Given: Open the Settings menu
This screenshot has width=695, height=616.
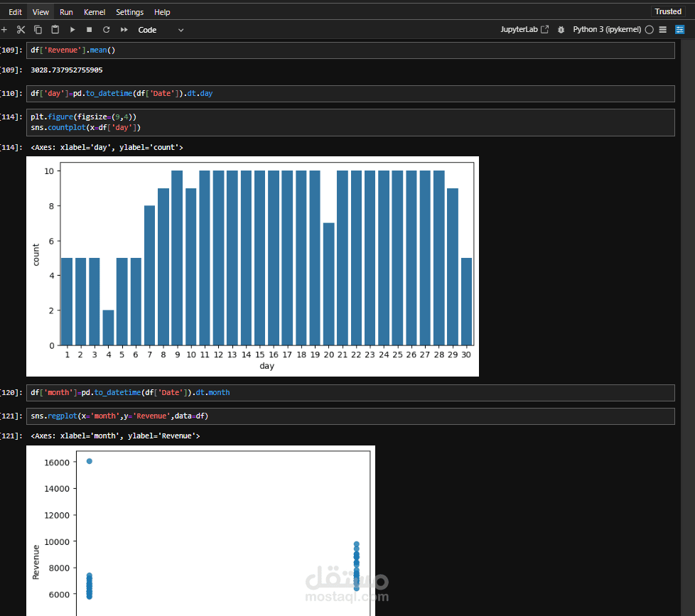Looking at the screenshot, I should [x=129, y=12].
